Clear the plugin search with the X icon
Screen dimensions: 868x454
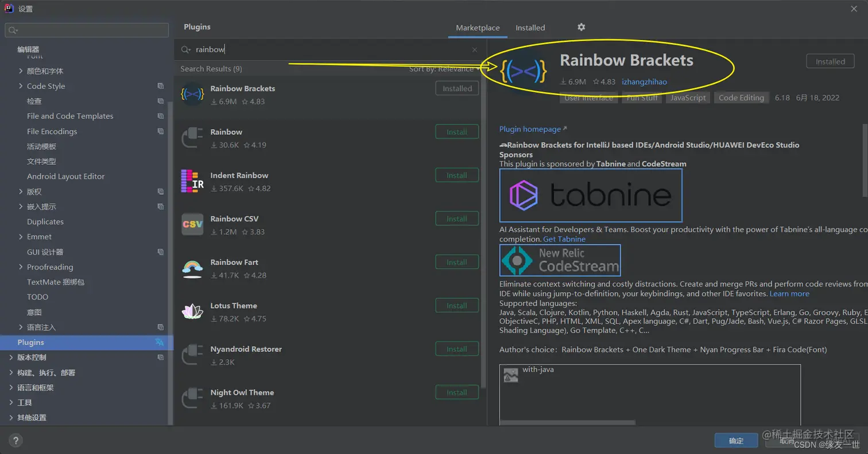[x=475, y=50]
